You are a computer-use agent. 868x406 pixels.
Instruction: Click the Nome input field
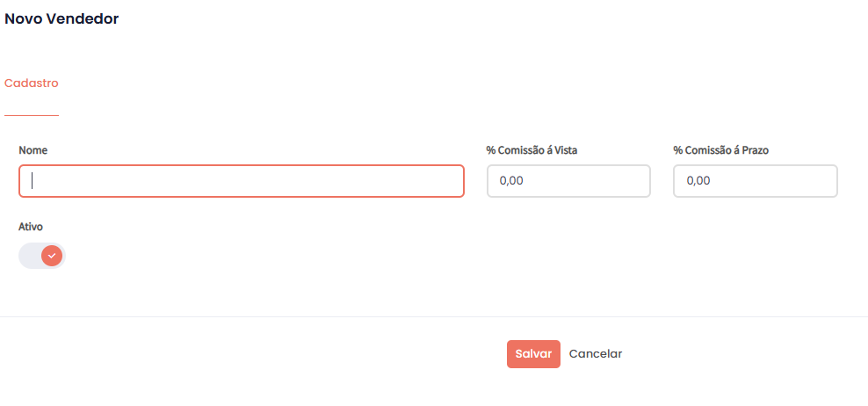[242, 181]
